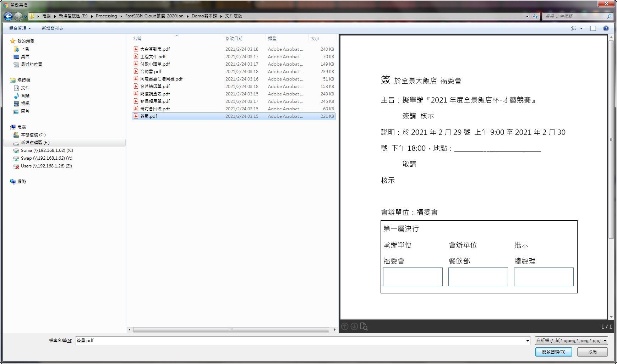Click the magnifier icon in search box
The height and width of the screenshot is (364, 617).
(x=609, y=16)
